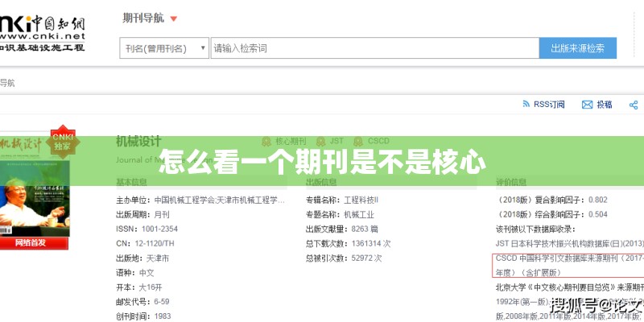Expand the 刊名(曾用刊名) search field selector
Image resolution: width=644 pixels, height=322 pixels.
coord(164,48)
